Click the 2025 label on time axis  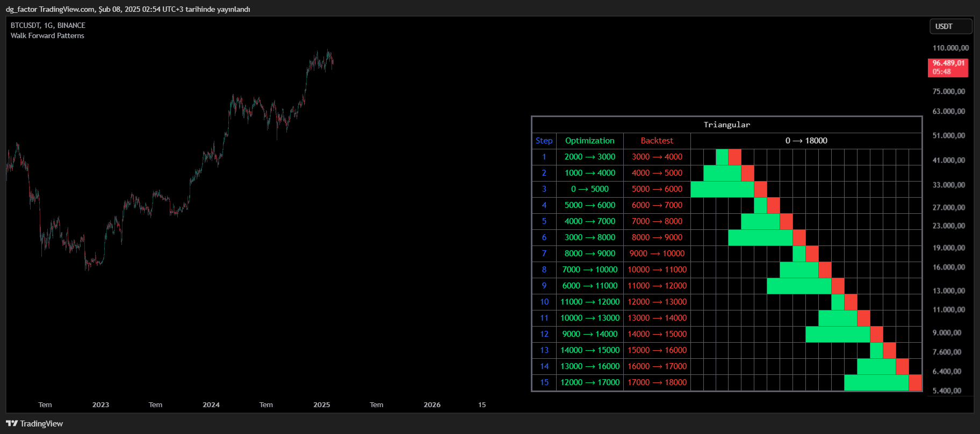click(322, 404)
